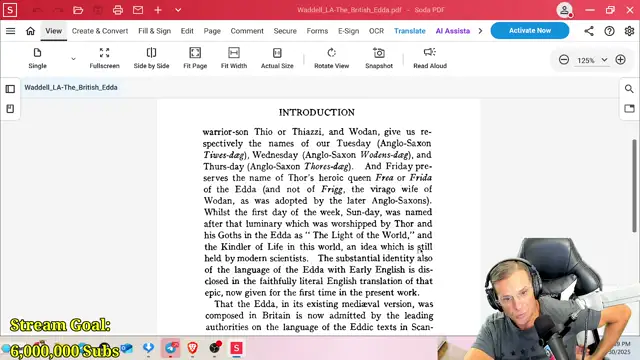Open user account profile icon

tap(564, 10)
